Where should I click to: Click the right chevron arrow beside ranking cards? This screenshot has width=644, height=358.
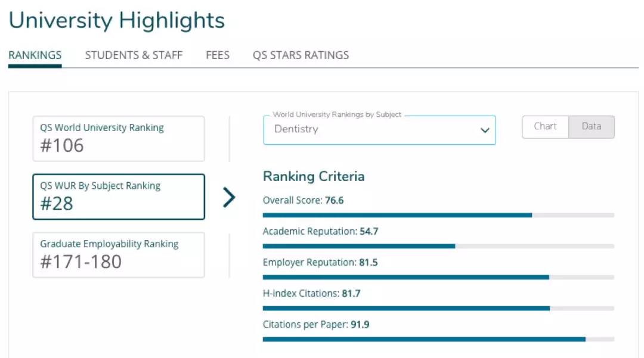(229, 197)
